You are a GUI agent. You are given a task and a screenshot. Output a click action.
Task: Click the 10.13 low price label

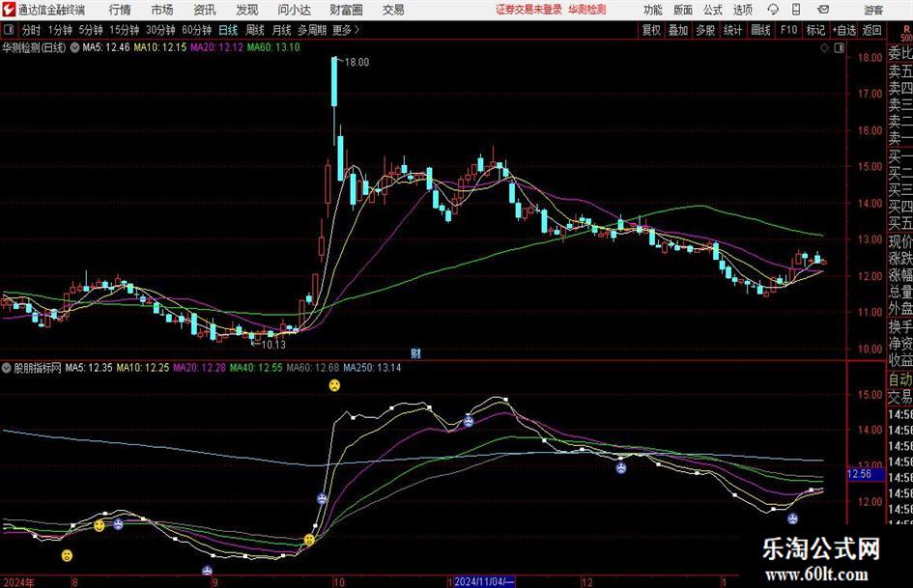(x=273, y=345)
